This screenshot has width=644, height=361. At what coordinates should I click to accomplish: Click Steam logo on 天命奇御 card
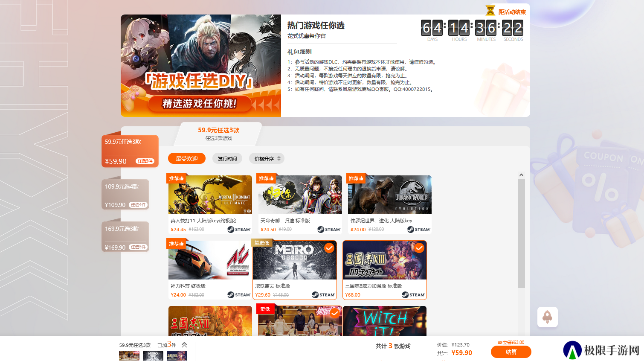coord(329,230)
